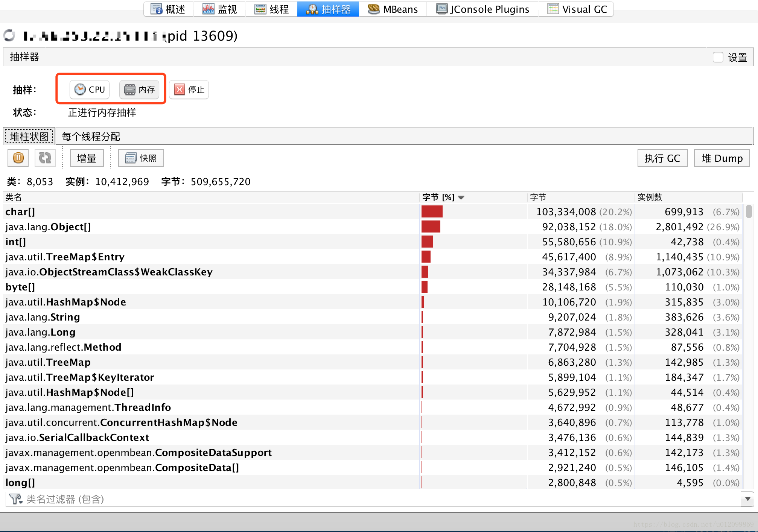Click 执行 GC button

click(x=662, y=158)
